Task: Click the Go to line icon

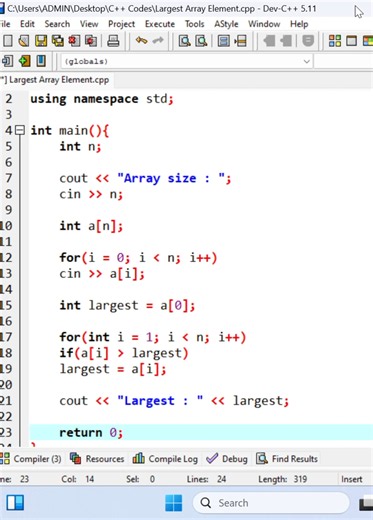Action: (x=240, y=41)
